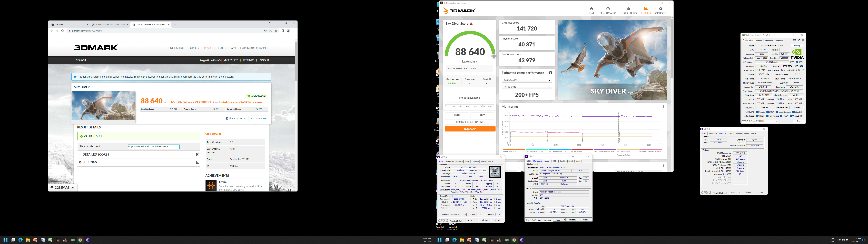Switch to the Advanced tab in GPU-Z
The height and width of the screenshot is (244, 868).
pyautogui.click(x=769, y=41)
